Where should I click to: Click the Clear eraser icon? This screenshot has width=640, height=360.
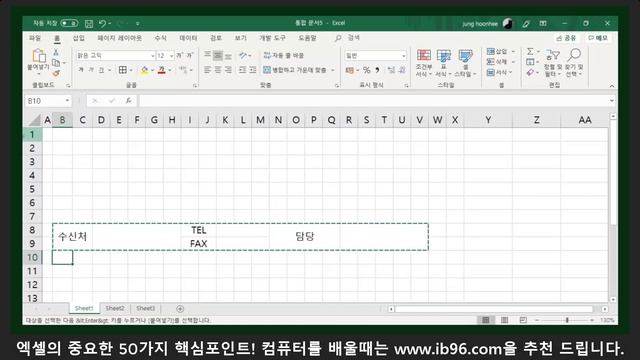point(530,72)
